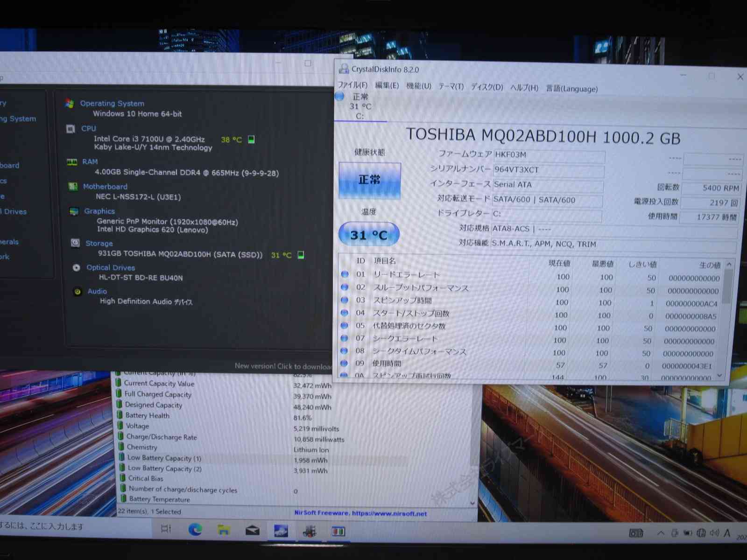This screenshot has height=560, width=747.
Task: Click New version download notice in Speccy
Action: click(x=283, y=366)
